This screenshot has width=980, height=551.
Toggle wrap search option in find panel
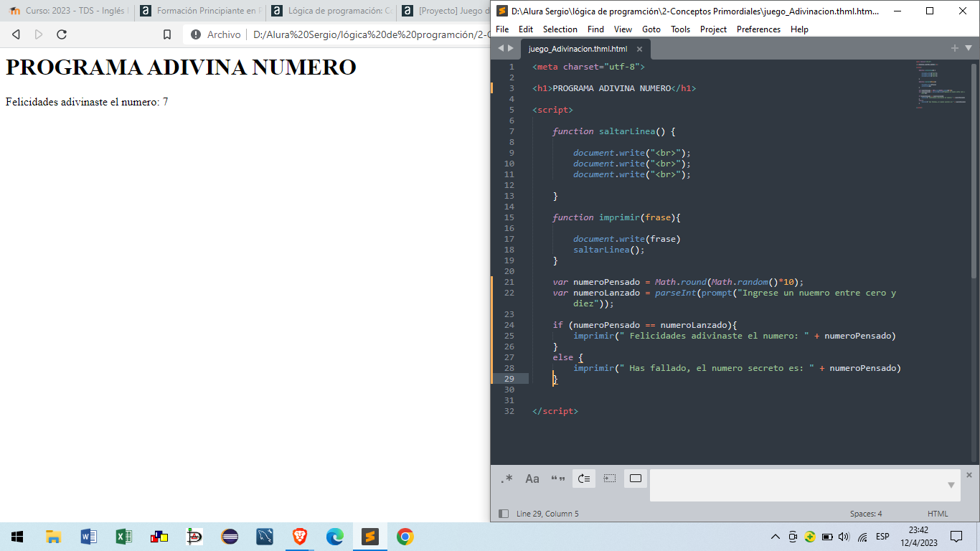(584, 479)
